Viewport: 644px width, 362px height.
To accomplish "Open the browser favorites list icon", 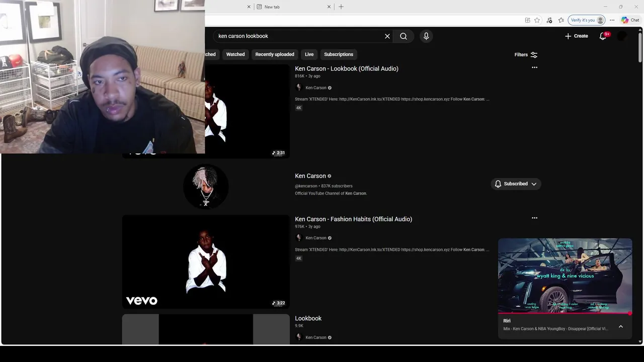I will [561, 20].
